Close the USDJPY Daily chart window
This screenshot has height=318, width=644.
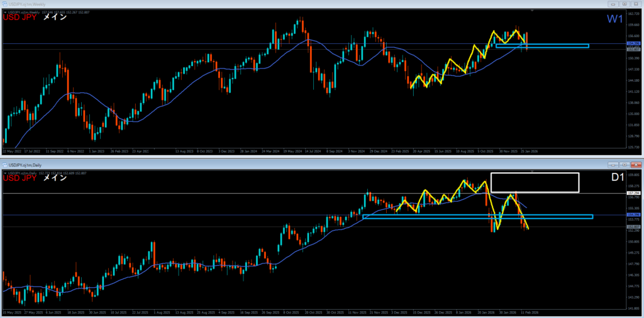[635, 163]
